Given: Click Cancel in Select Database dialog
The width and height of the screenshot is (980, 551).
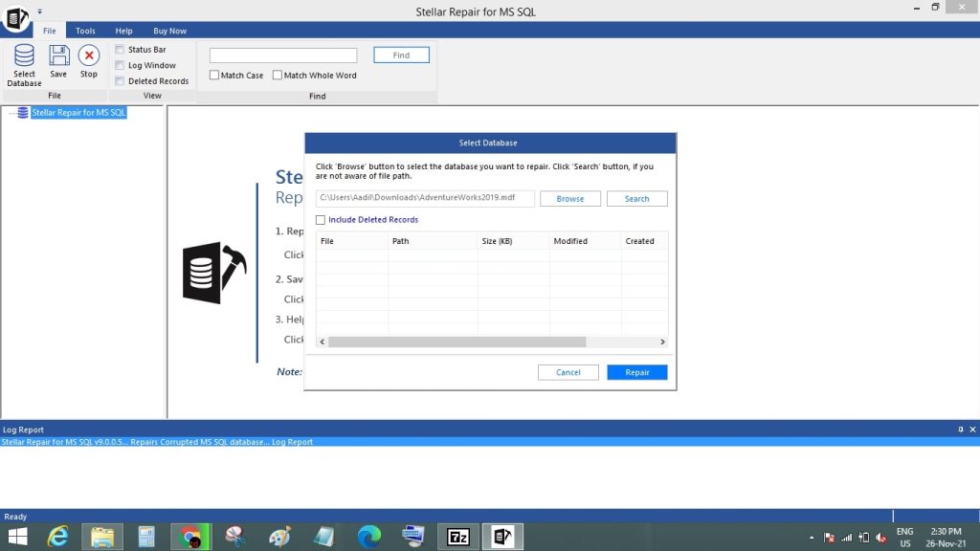Looking at the screenshot, I should (568, 372).
